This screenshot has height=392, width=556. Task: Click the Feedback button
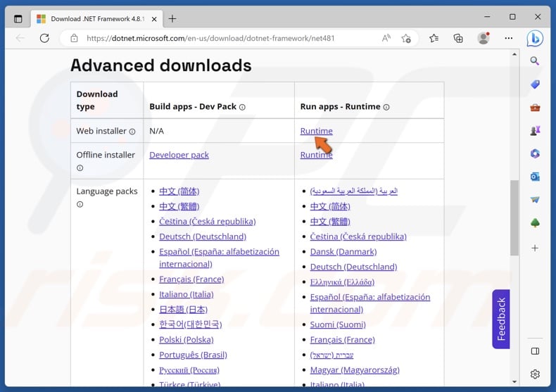click(x=500, y=319)
